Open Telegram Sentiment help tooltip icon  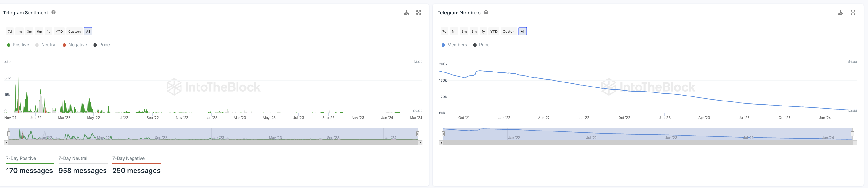[x=54, y=12]
